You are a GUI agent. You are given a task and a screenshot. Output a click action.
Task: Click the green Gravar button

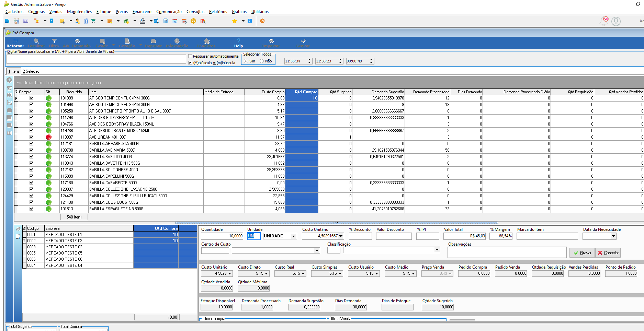(x=582, y=253)
